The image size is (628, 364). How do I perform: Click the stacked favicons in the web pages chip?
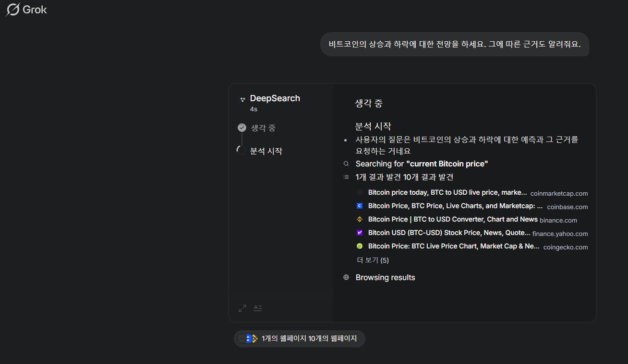tap(248, 339)
